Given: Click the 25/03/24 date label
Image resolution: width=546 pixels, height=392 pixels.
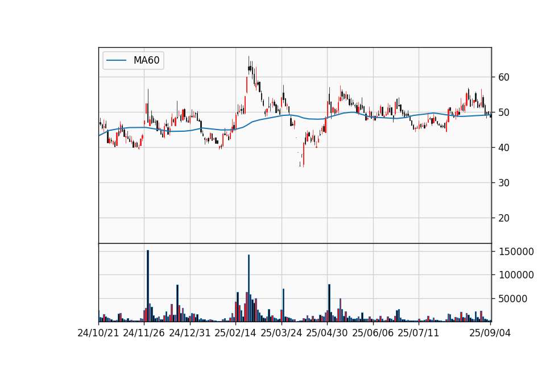Looking at the screenshot, I should pyautogui.click(x=282, y=333).
